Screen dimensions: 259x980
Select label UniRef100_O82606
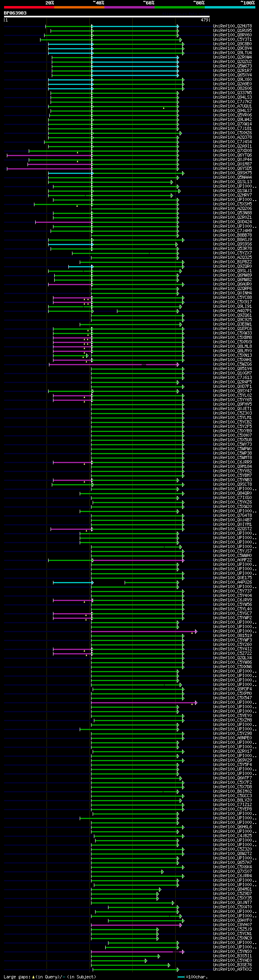[232, 89]
